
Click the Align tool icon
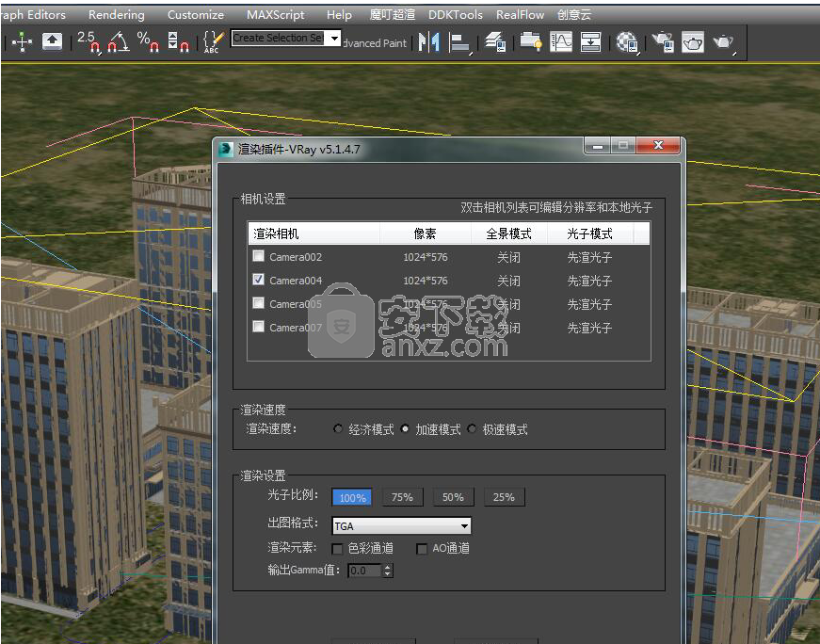[459, 41]
